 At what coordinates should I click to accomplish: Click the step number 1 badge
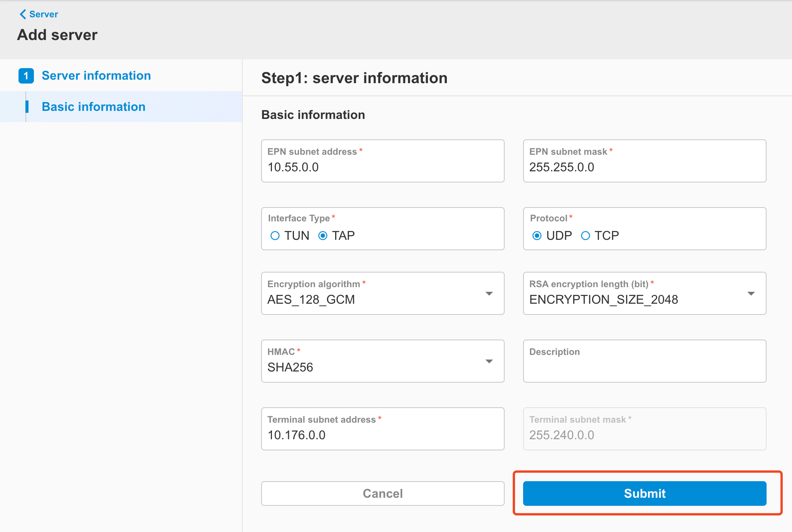point(26,76)
